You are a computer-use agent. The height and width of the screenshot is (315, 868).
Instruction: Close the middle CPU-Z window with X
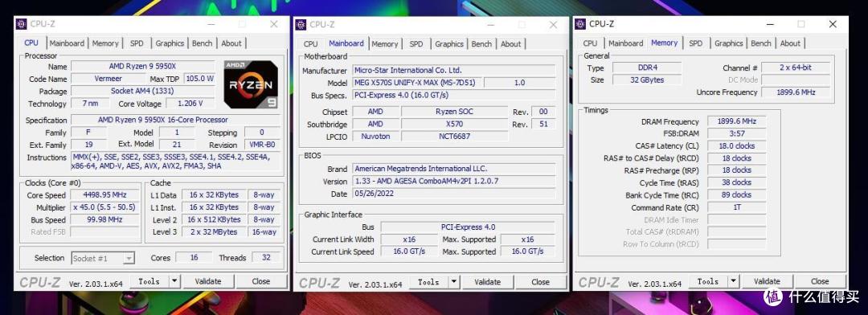click(x=553, y=24)
